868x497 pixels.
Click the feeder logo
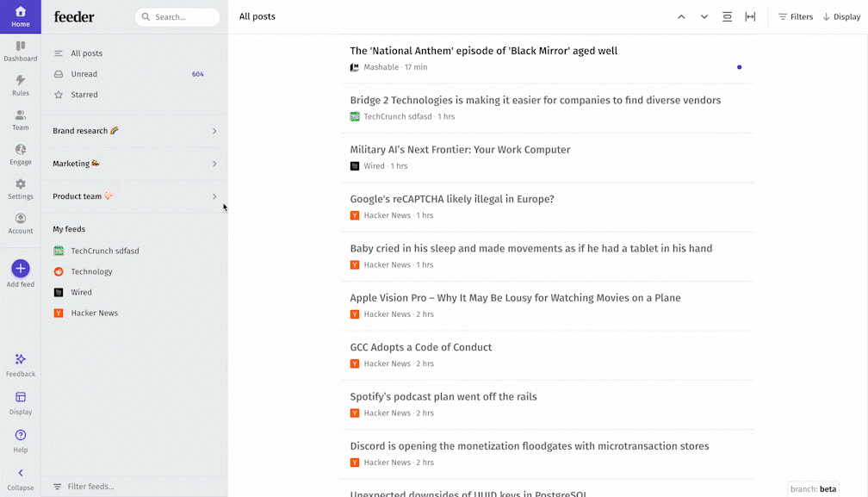click(x=74, y=17)
